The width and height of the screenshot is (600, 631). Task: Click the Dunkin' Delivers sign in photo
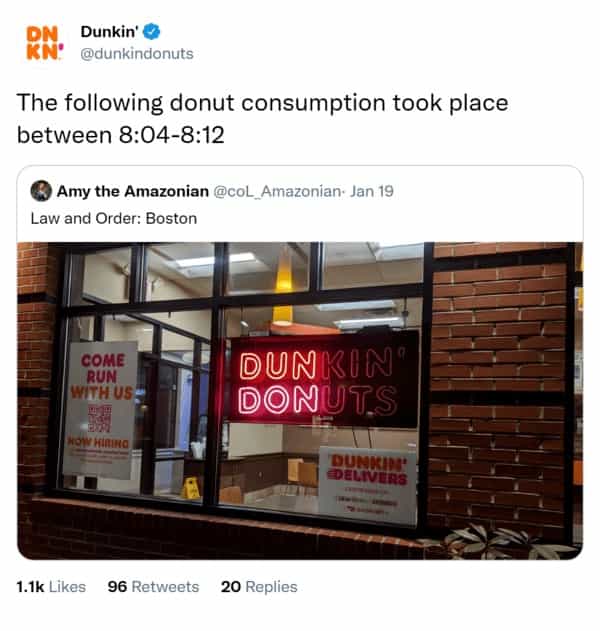pyautogui.click(x=368, y=484)
